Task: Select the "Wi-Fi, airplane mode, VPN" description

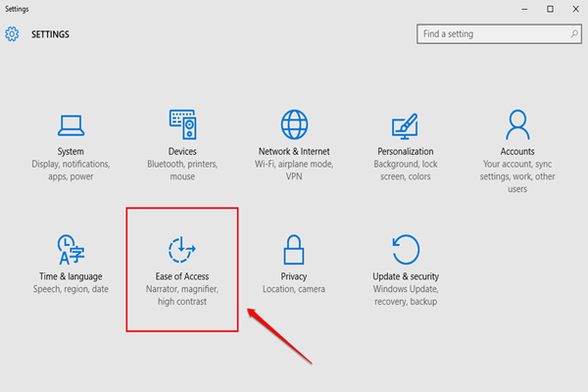Action: point(294,171)
